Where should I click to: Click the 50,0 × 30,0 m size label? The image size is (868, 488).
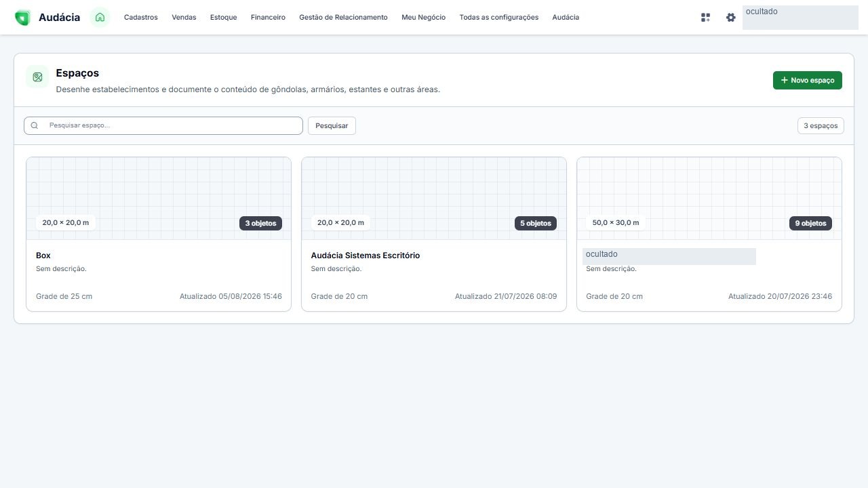(x=616, y=222)
